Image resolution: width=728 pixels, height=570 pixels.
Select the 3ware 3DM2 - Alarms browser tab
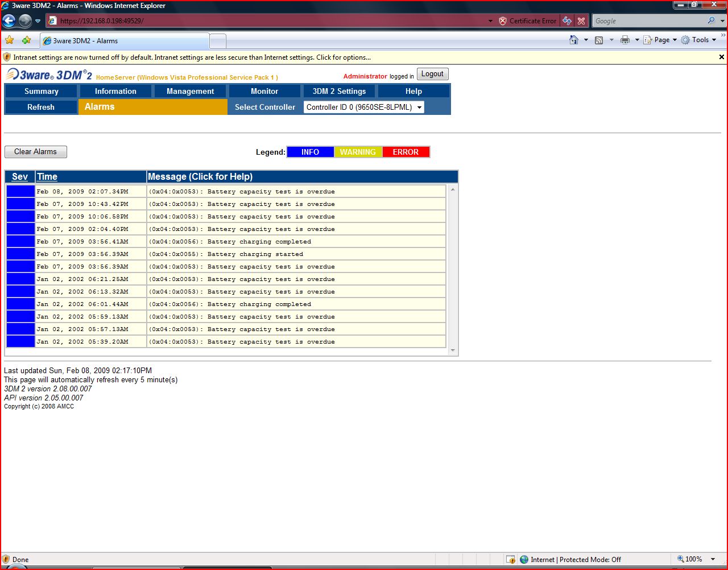pyautogui.click(x=125, y=41)
